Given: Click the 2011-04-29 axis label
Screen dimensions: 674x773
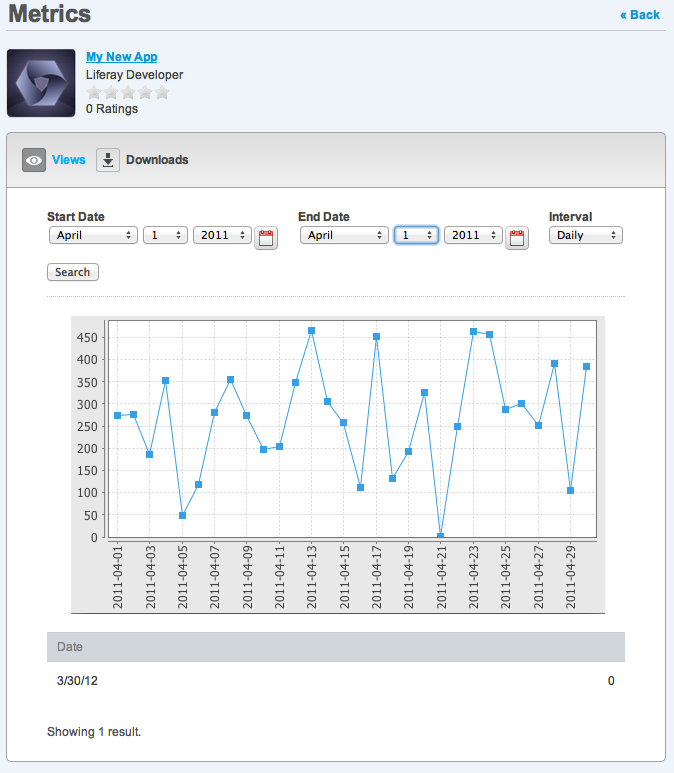Looking at the screenshot, I should coord(570,577).
